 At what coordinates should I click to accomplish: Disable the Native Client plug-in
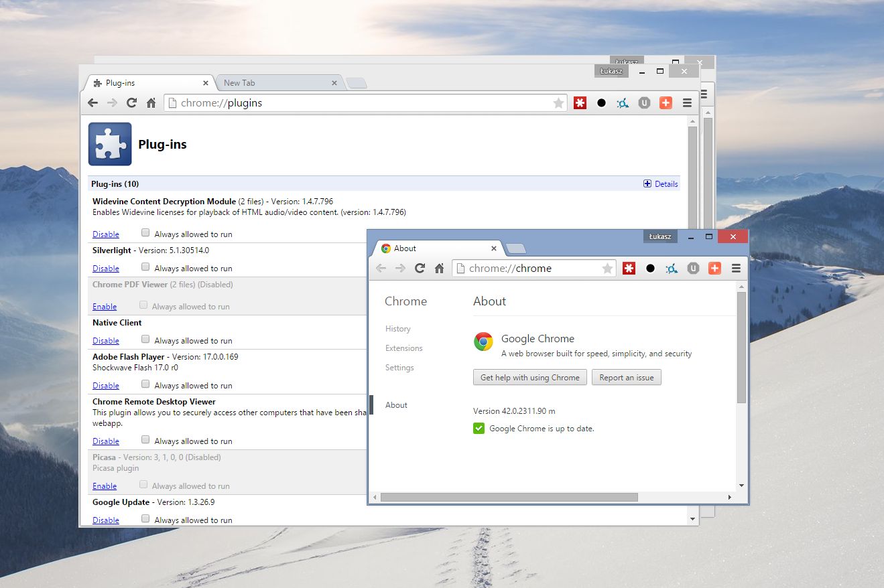[x=106, y=341]
